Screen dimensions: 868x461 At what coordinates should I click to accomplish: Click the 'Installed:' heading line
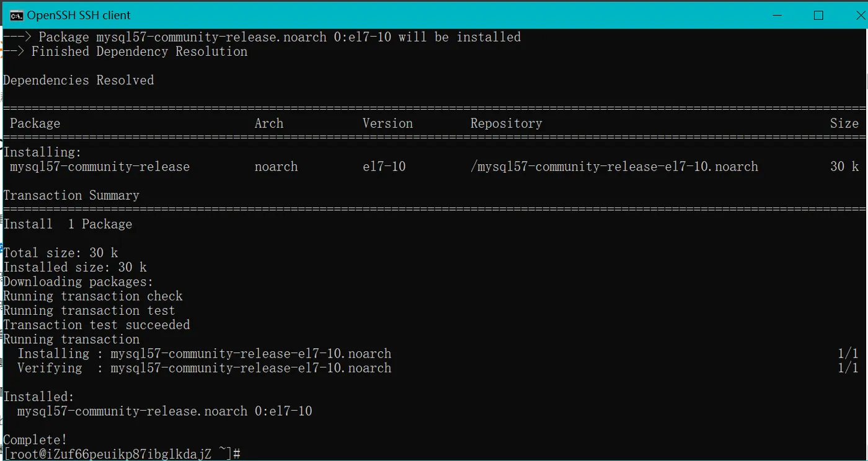(x=39, y=397)
